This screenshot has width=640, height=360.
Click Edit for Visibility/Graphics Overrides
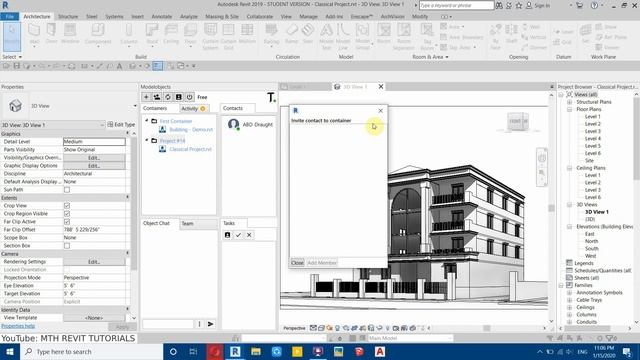click(94, 158)
